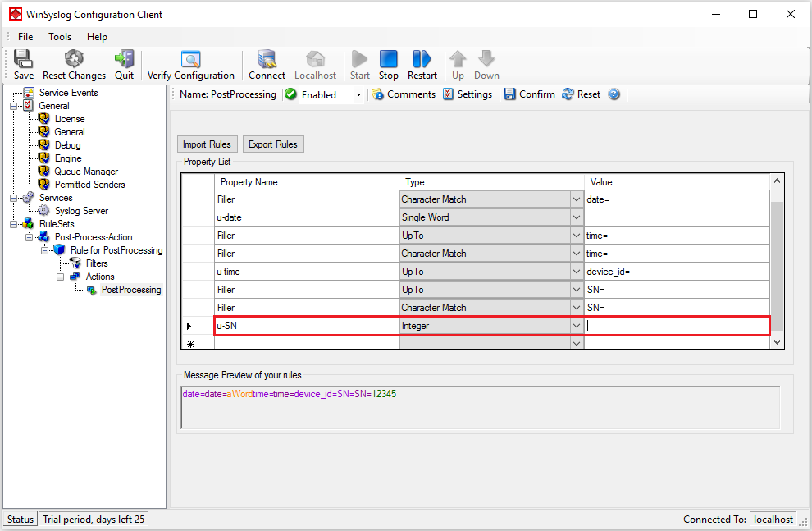Viewport: 812px width, 531px height.
Task: Select the Engine tree node
Action: pos(68,158)
